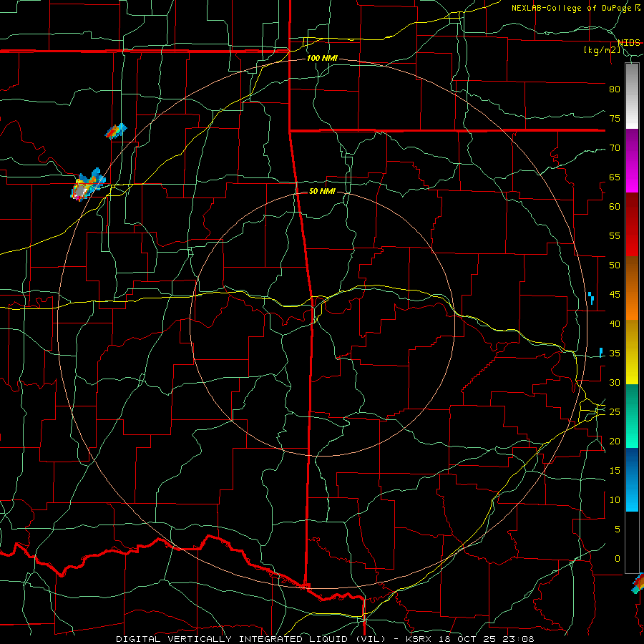Select the 10 value on the VIL scale
The width and height of the screenshot is (644, 644).
(615, 500)
